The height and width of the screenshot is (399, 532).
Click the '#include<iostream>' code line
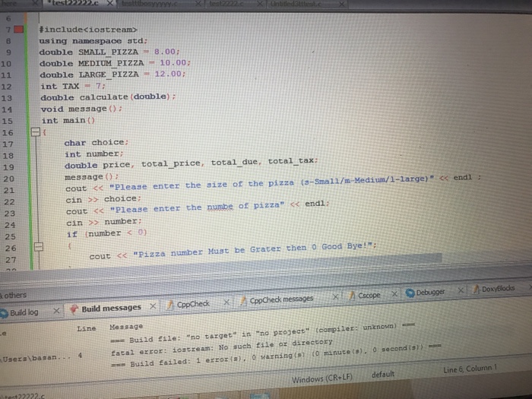click(x=88, y=30)
